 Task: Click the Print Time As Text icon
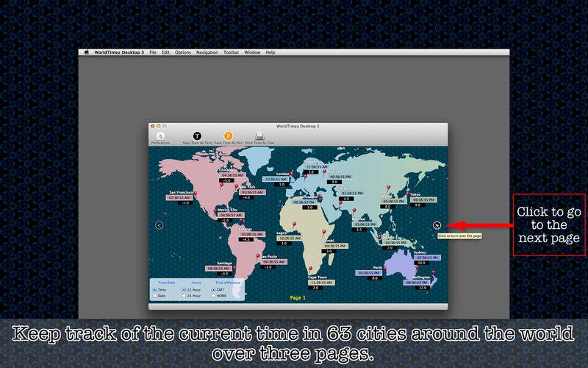pyautogui.click(x=259, y=136)
